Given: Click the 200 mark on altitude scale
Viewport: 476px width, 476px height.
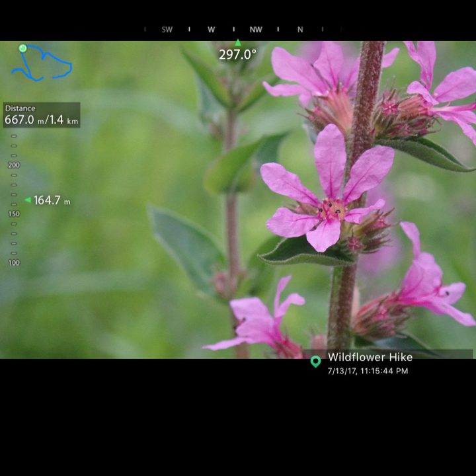Looking at the screenshot, I should coord(14,165).
